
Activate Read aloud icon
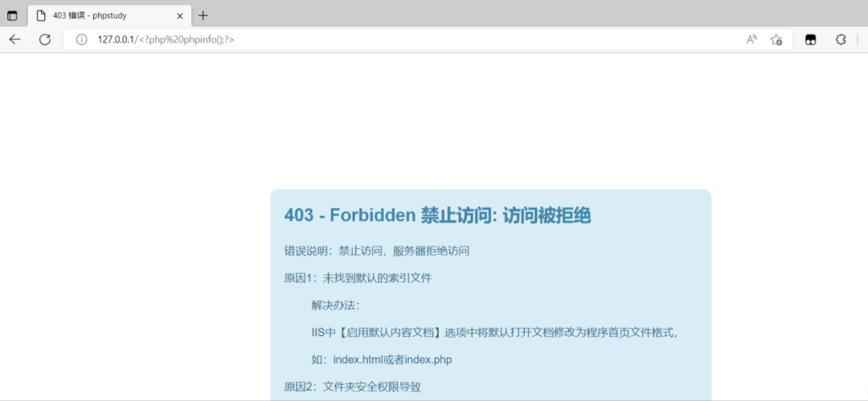(751, 39)
